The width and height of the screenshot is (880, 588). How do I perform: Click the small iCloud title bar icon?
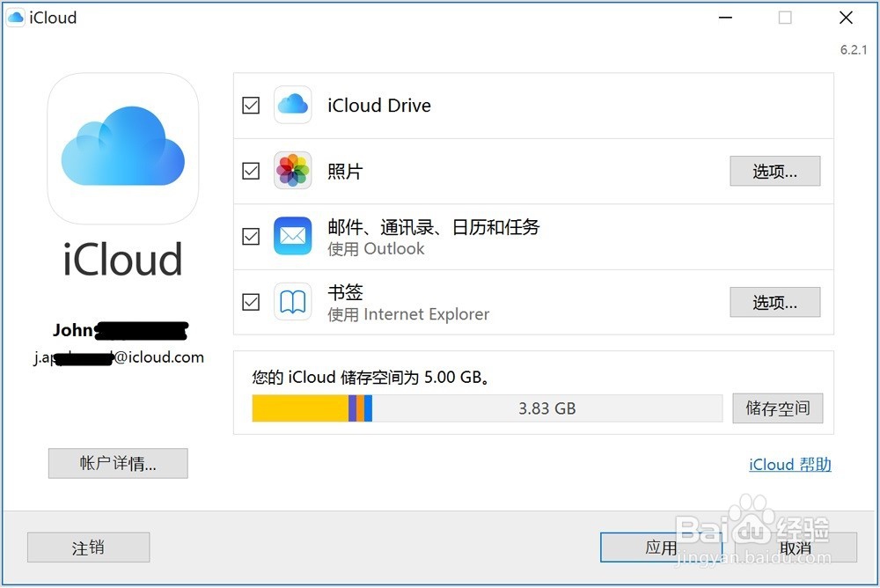[15, 18]
